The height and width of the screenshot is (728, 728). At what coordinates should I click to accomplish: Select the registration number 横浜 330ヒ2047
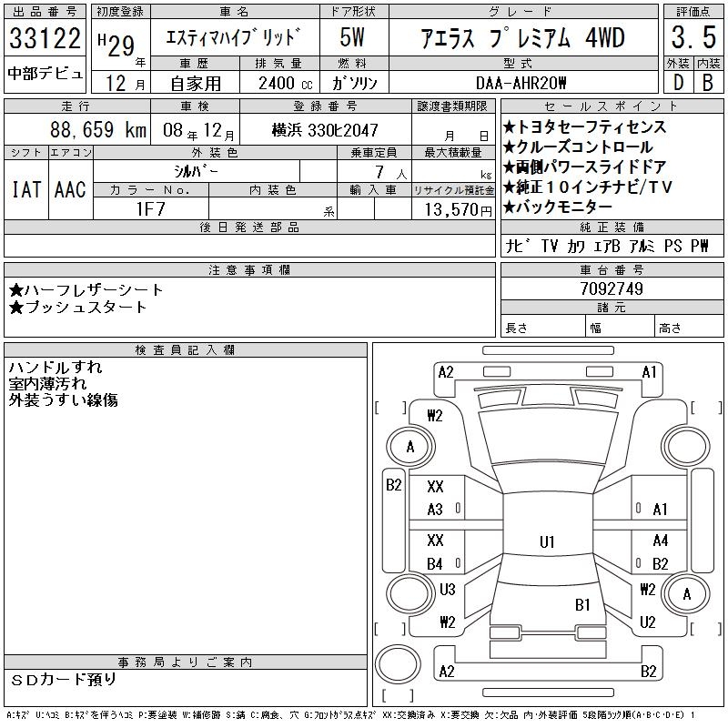click(x=325, y=130)
